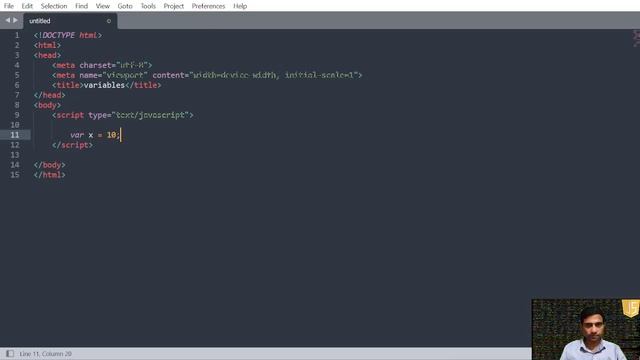Click the closing head tag
640x360 pixels.
coord(50,95)
